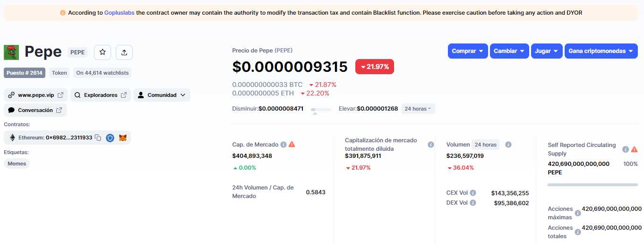Open the Comunidad dropdown
This screenshot has height=250, width=644.
(162, 95)
